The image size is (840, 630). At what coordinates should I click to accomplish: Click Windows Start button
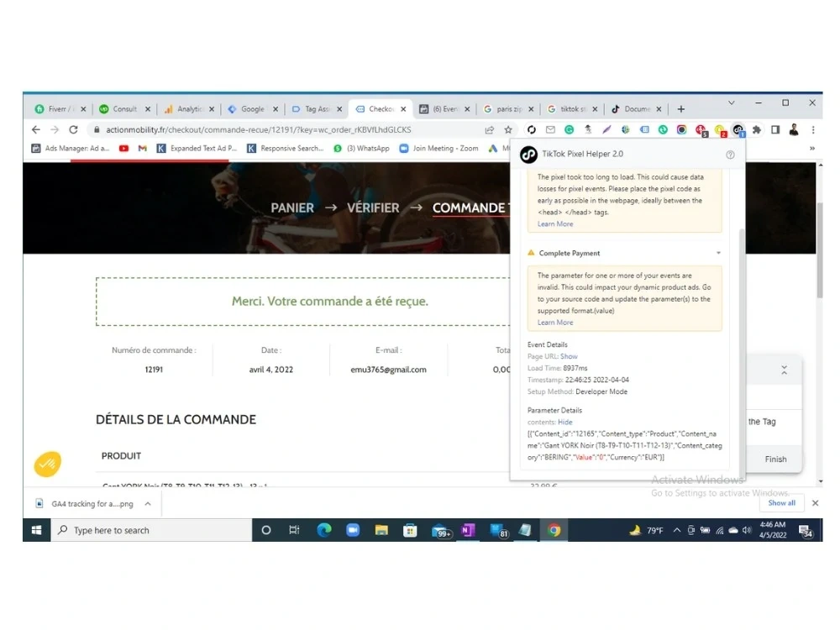[36, 530]
